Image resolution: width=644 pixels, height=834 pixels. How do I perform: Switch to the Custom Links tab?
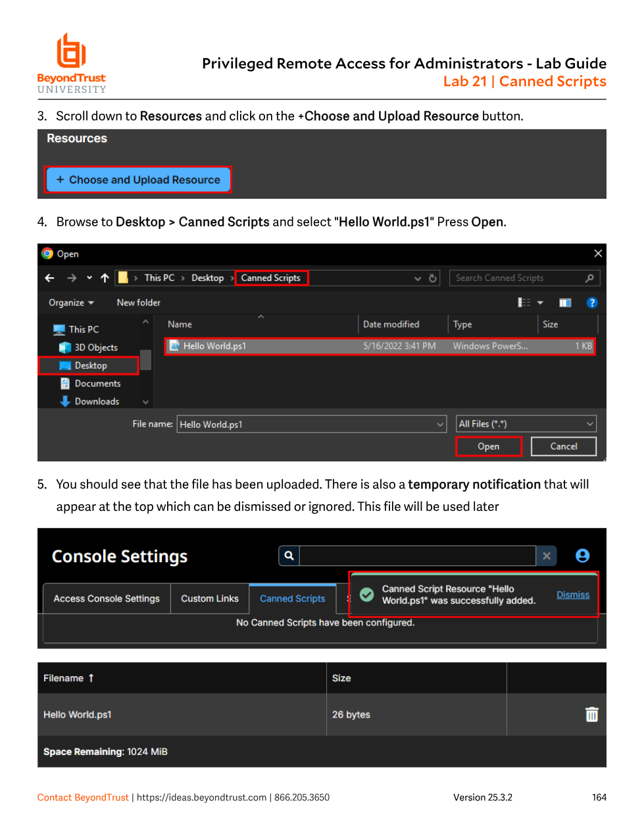pyautogui.click(x=210, y=598)
